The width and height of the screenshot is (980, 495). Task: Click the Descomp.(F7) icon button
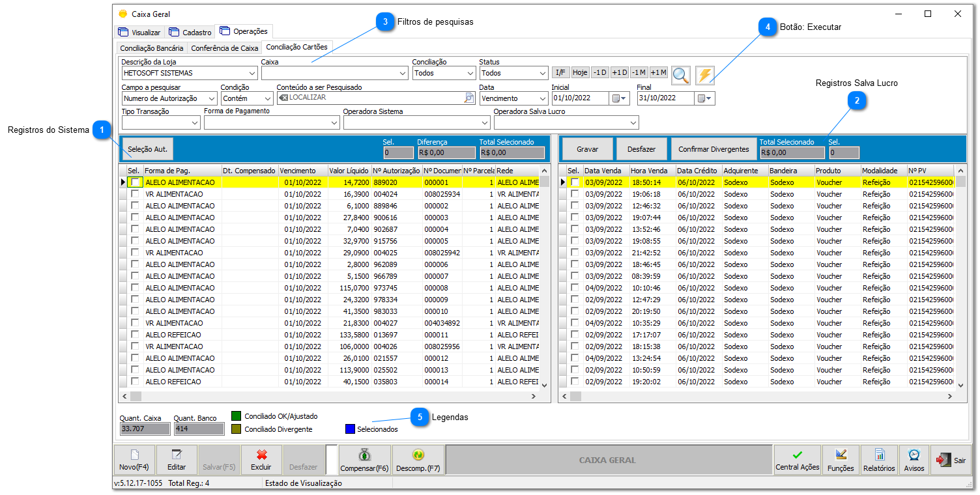[418, 460]
